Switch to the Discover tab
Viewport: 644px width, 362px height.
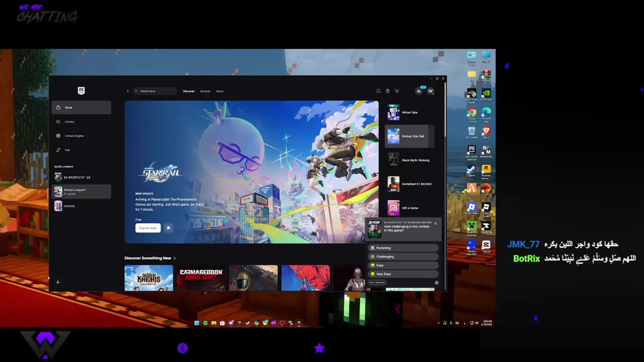pyautogui.click(x=189, y=91)
